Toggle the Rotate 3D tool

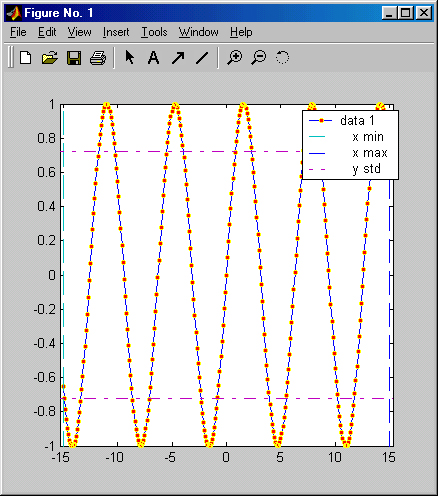click(282, 58)
